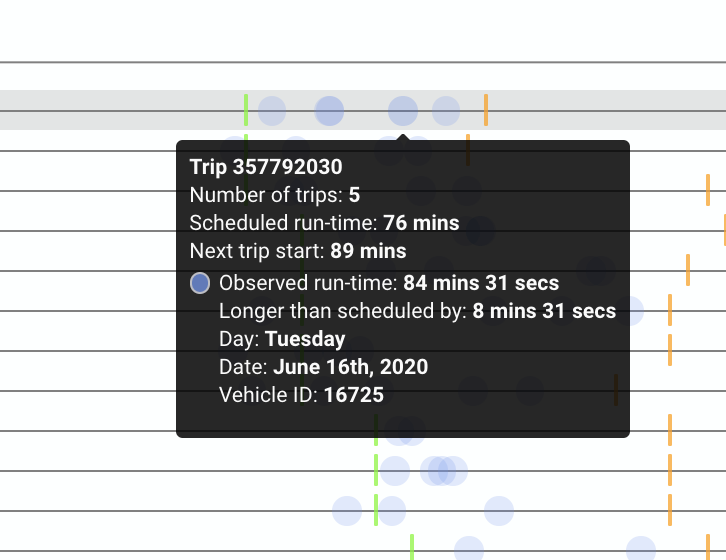Click second dot from left in highlighted row

pyautogui.click(x=329, y=111)
